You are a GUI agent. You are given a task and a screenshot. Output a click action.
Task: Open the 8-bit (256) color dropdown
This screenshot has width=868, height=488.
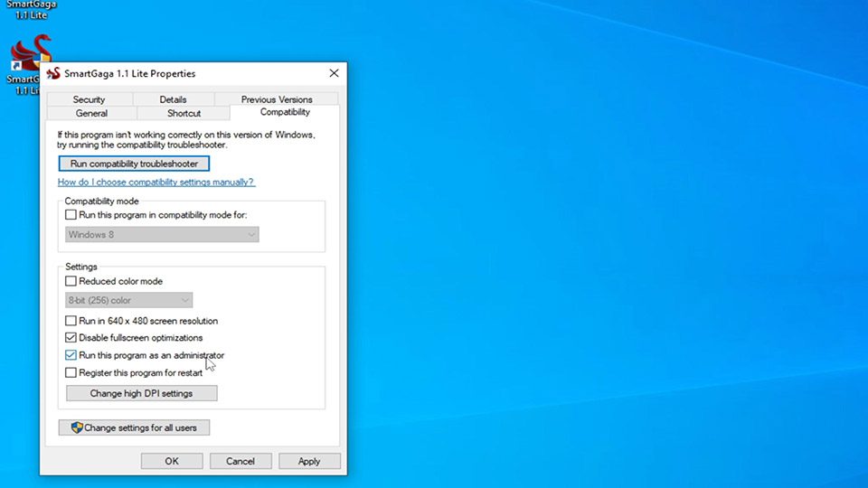129,300
